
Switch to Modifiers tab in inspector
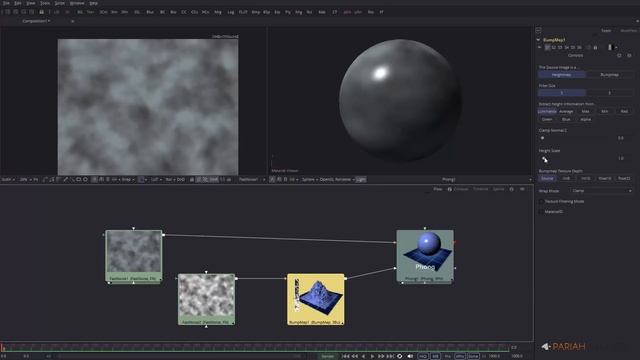628,31
